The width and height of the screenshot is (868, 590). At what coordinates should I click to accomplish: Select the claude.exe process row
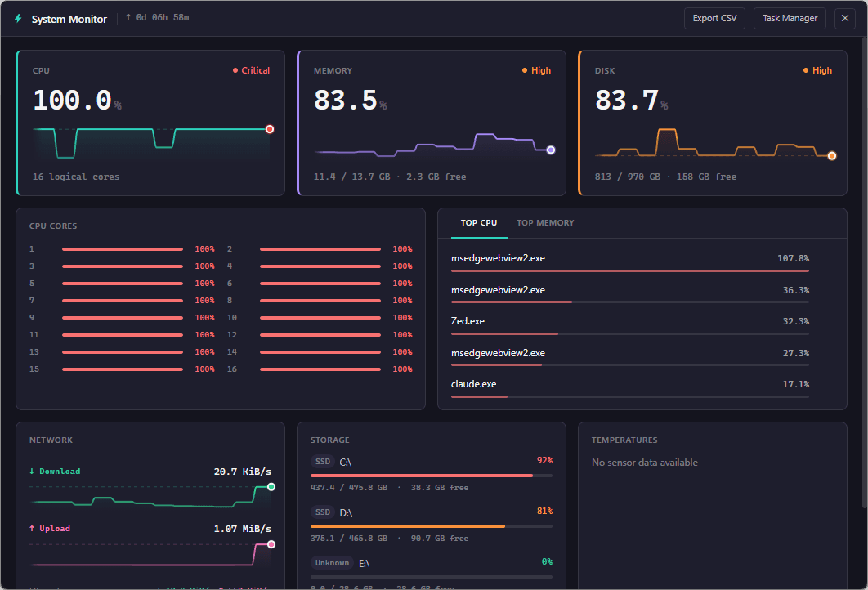[630, 388]
